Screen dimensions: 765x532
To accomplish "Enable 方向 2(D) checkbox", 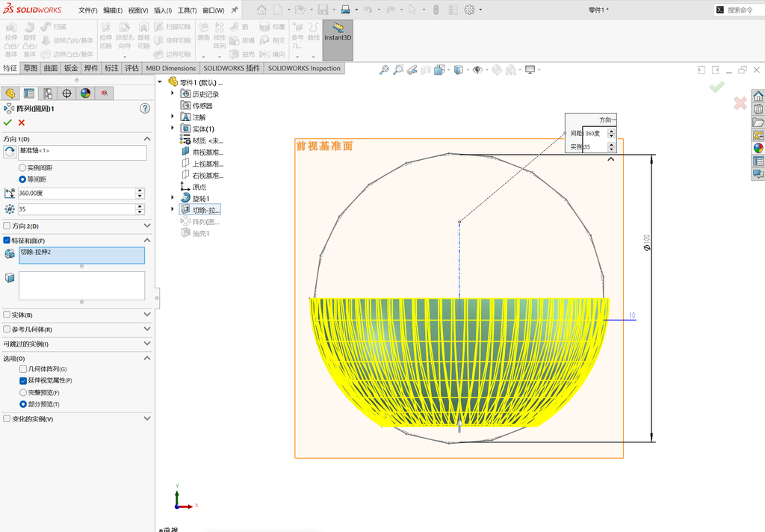I will click(7, 226).
